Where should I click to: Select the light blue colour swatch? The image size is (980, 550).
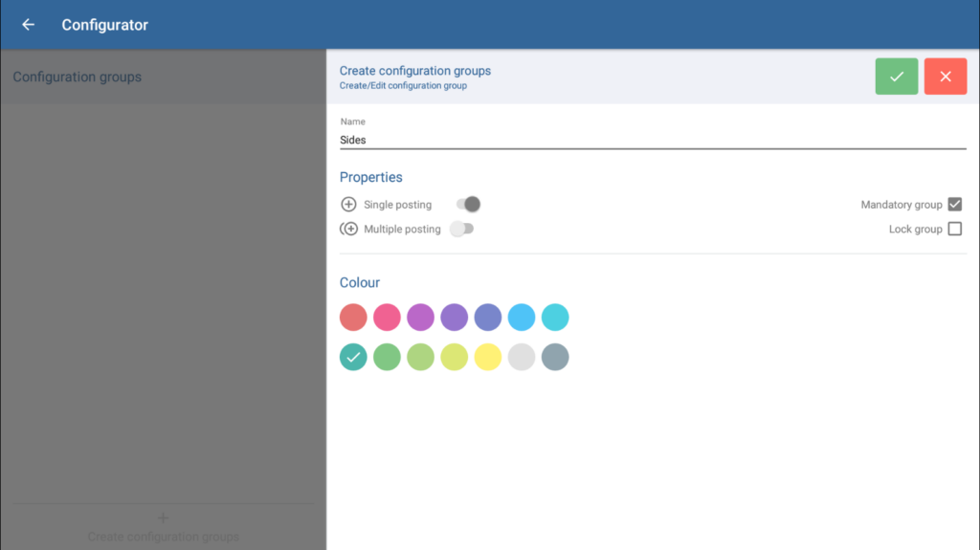click(x=522, y=317)
